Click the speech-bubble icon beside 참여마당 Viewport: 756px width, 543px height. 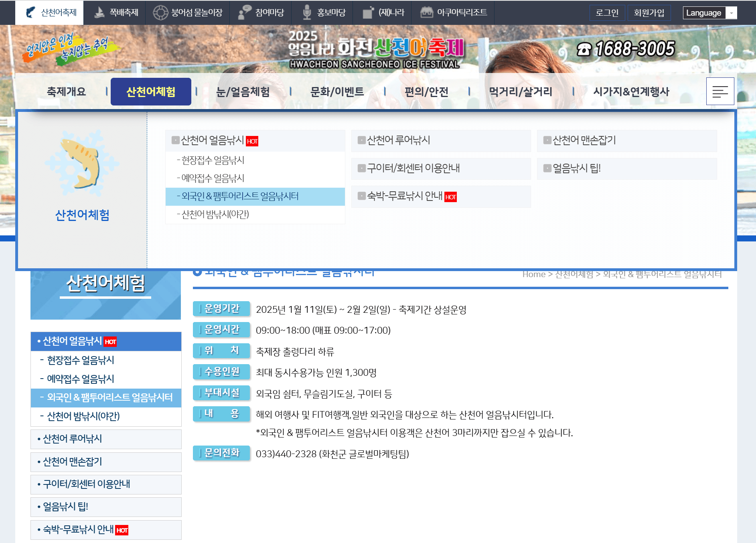click(x=244, y=12)
